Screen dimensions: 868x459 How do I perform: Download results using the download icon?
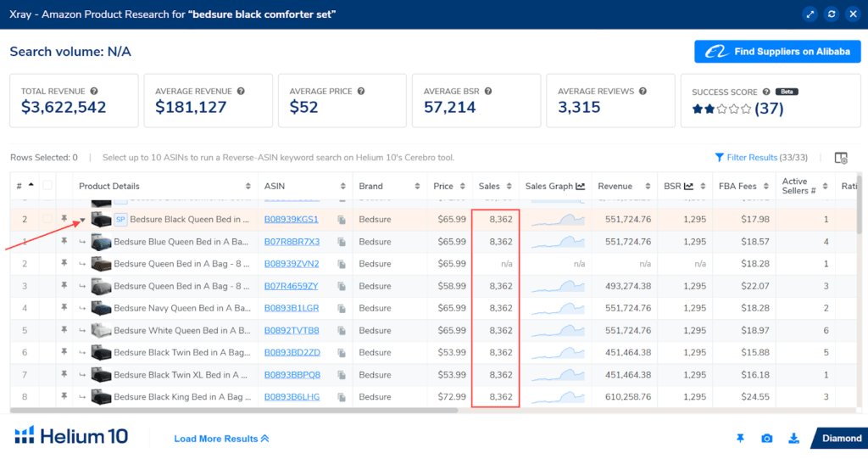794,438
